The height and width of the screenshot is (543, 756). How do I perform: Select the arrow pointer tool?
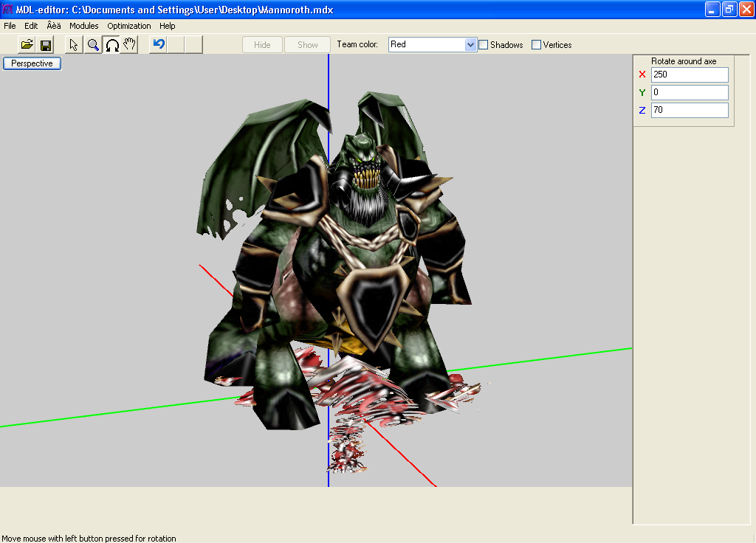74,45
